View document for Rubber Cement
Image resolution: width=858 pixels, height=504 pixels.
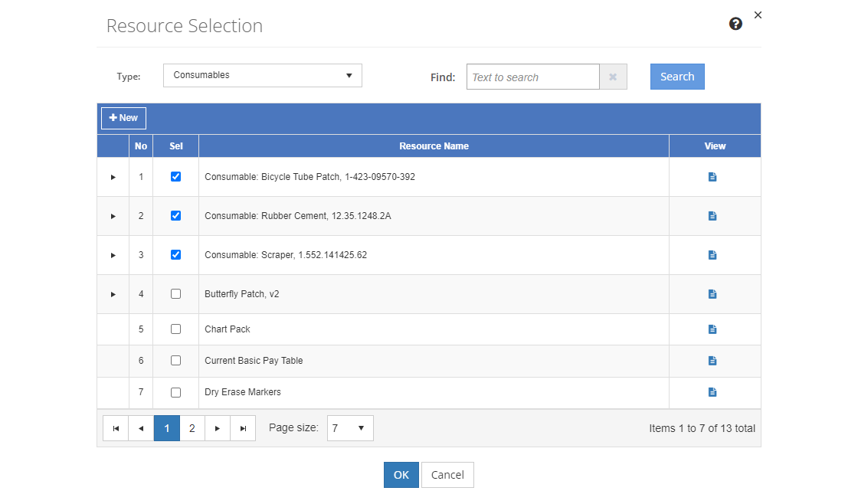click(712, 216)
